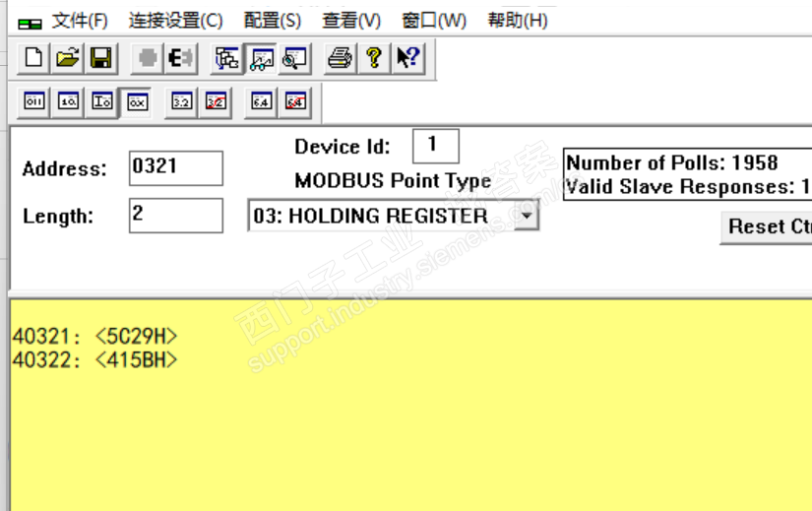Activate context help arrow-question icon
812x511 pixels.
pos(408,58)
